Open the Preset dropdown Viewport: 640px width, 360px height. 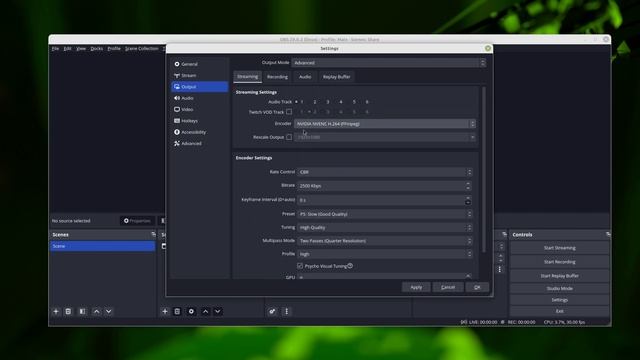[x=385, y=214]
